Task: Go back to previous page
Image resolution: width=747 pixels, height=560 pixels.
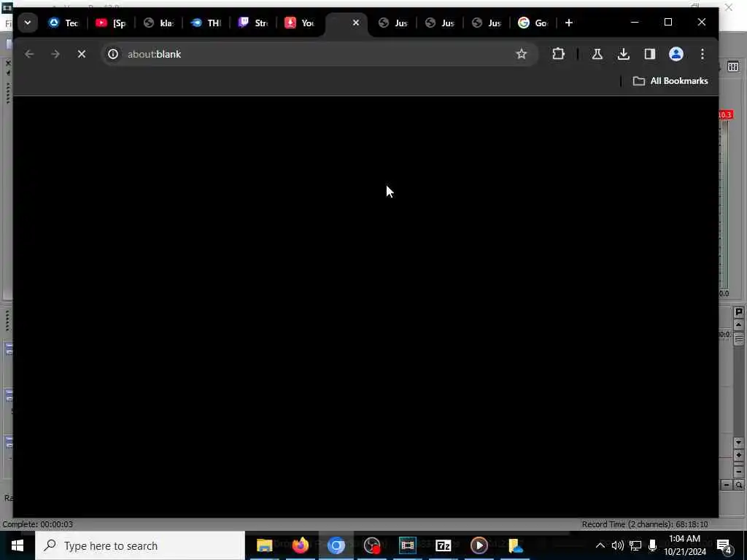Action: 29,54
